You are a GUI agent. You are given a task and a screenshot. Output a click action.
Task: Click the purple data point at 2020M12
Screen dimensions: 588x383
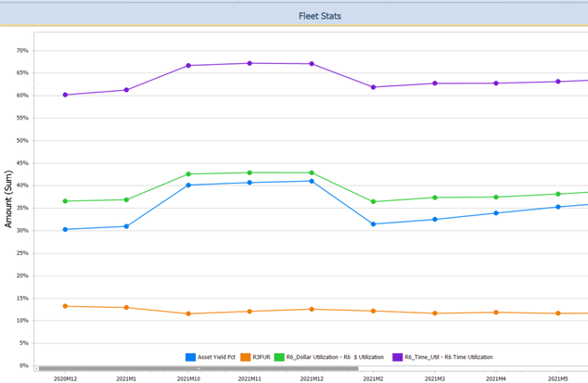(65, 95)
